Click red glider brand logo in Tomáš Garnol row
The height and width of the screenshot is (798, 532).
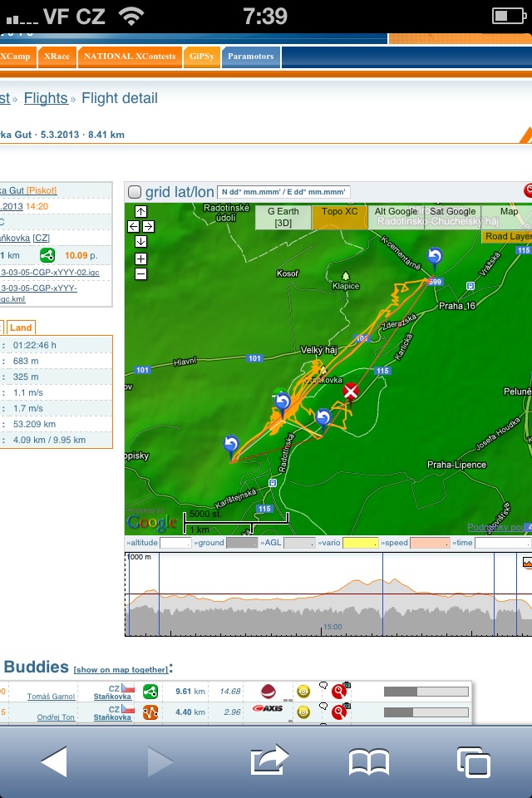tap(268, 691)
